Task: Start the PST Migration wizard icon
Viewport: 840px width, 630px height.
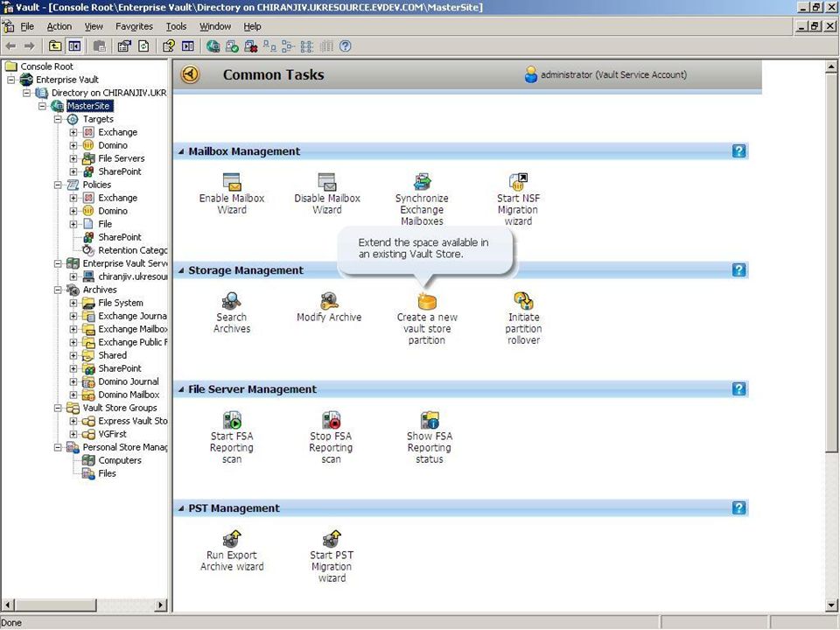Action: click(332, 539)
